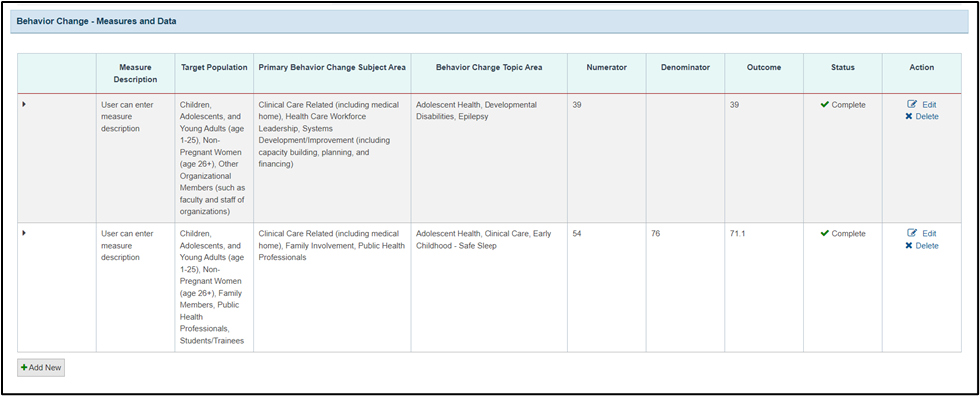
Task: Click the Complete status in Epilepsy row
Action: [843, 105]
